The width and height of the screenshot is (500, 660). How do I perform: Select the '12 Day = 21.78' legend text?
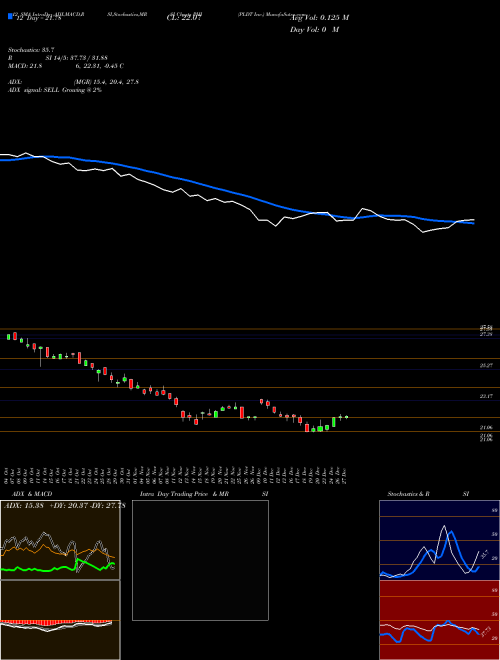39,18
